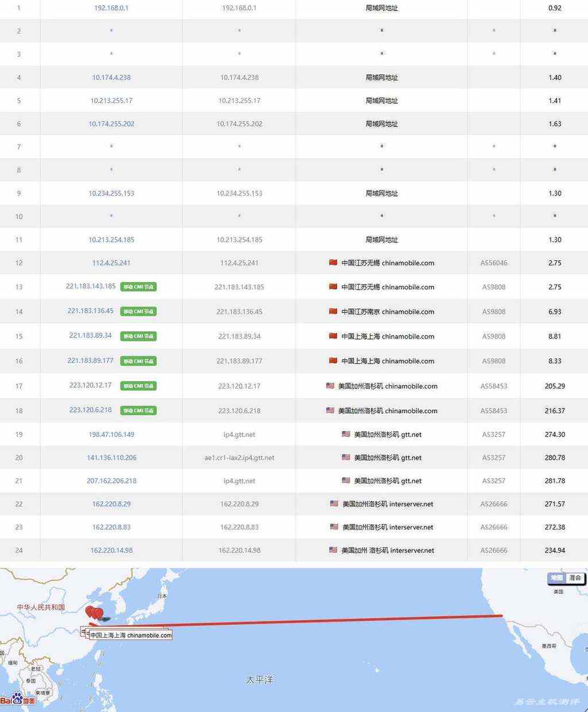Click the US flag in hop 22 interserver.net row
This screenshot has height=712, width=588.
pos(334,503)
